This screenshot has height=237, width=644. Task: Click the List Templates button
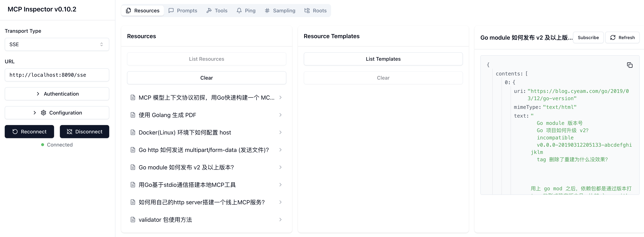pyautogui.click(x=383, y=59)
